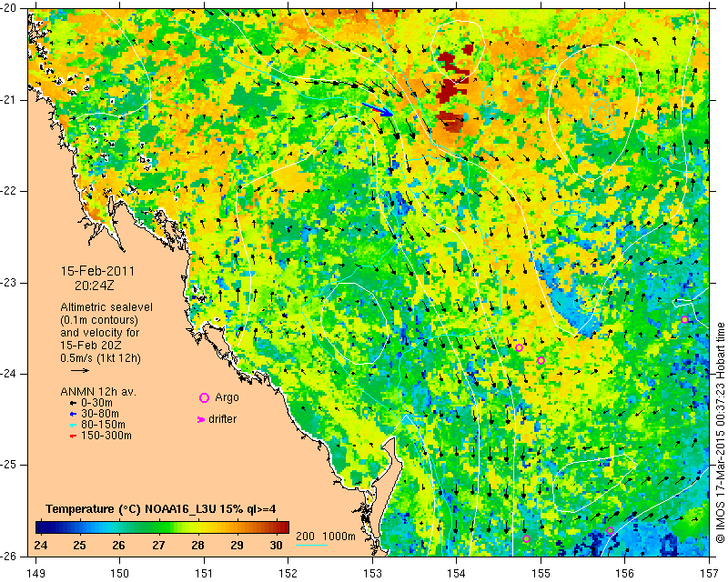This screenshot has width=728, height=582.
Task: Click the Argo float marker near 25.7°S 155.8°E
Action: click(610, 531)
